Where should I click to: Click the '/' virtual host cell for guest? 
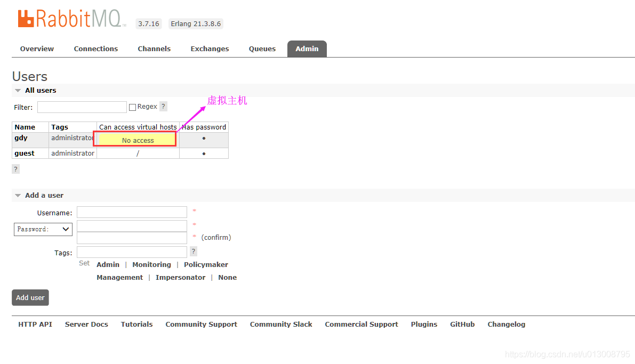138,153
